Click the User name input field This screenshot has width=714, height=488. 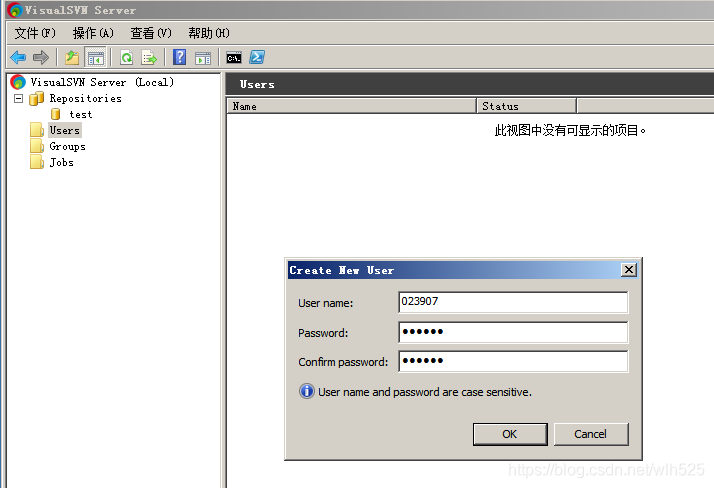click(x=513, y=302)
